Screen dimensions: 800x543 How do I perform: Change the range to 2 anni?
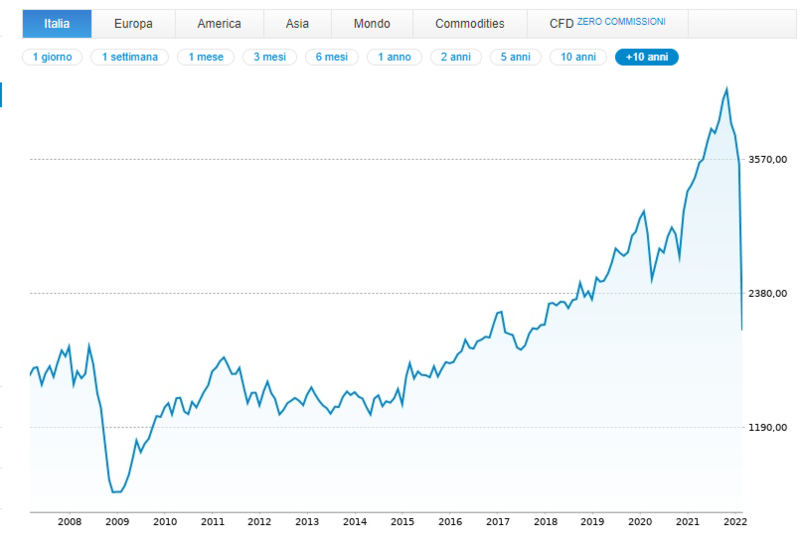(x=456, y=57)
